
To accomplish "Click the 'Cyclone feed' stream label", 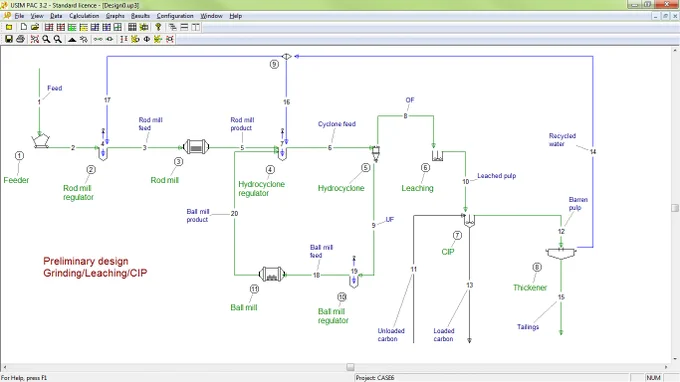I will pos(337,124).
